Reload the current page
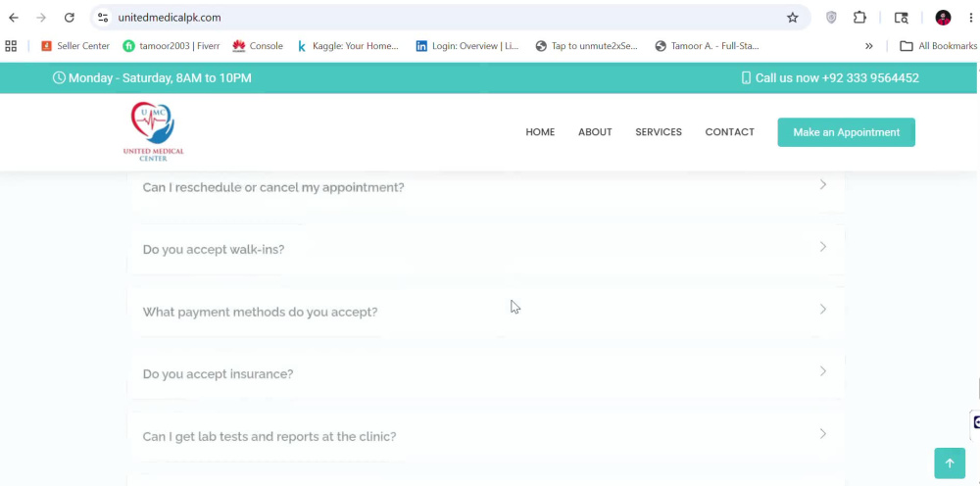 point(70,18)
